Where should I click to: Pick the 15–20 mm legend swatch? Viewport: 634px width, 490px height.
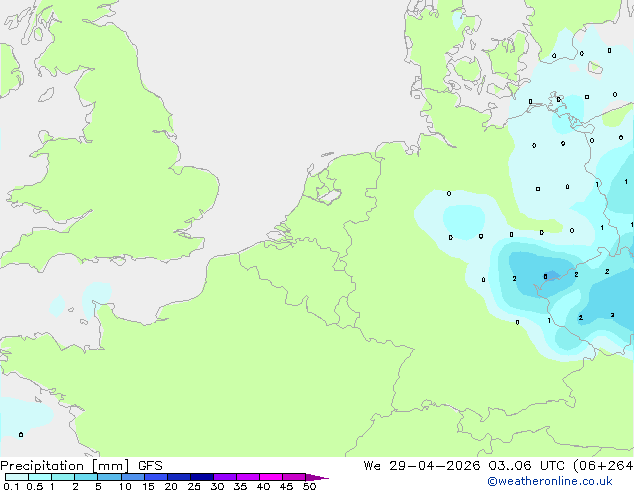pyautogui.click(x=156, y=477)
